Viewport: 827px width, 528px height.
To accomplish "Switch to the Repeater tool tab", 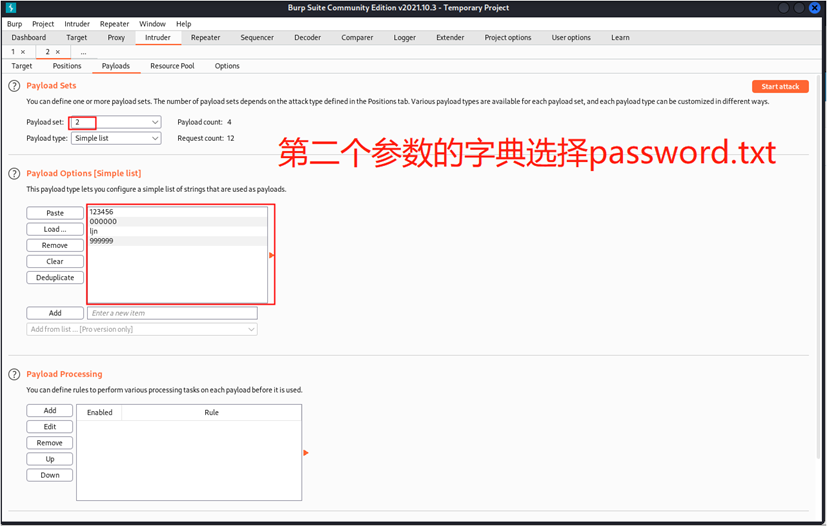I will [x=206, y=38].
